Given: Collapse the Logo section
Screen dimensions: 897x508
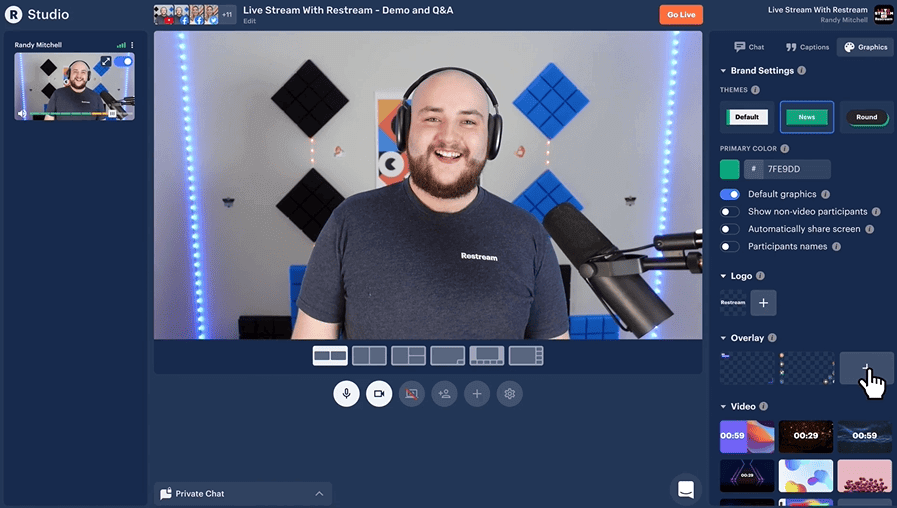Looking at the screenshot, I should pyautogui.click(x=723, y=276).
